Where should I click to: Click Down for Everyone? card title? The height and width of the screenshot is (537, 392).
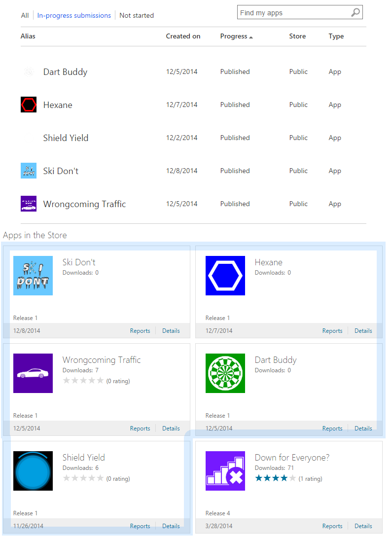(292, 458)
